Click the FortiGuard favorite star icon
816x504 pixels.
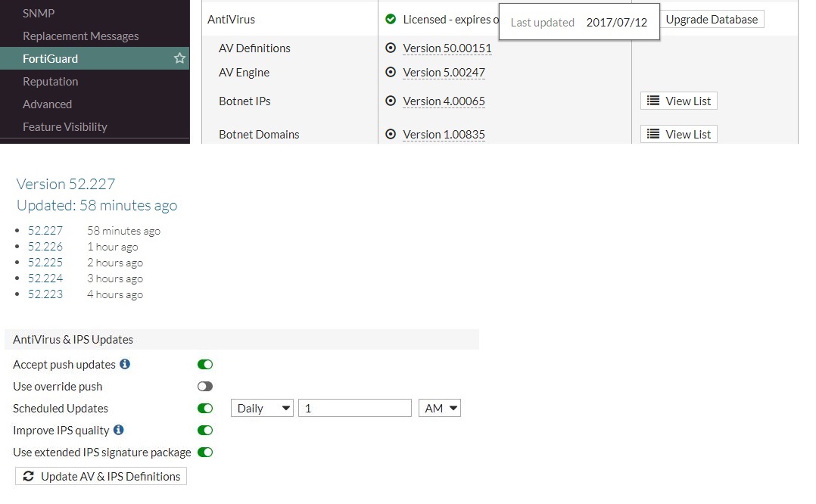tap(179, 58)
